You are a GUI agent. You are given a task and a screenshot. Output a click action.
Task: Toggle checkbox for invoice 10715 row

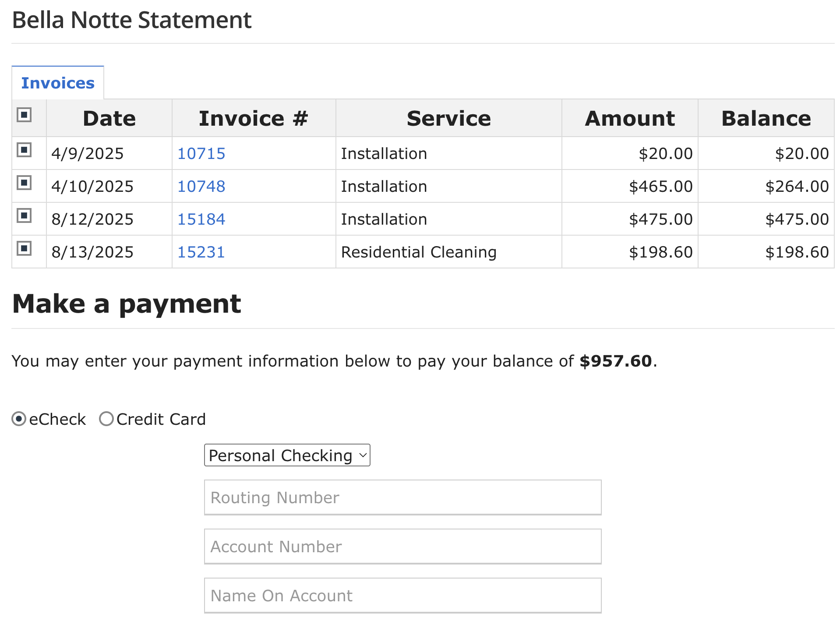click(x=24, y=150)
